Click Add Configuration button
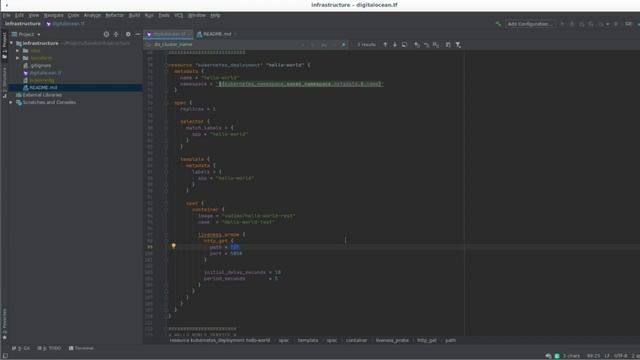The width and height of the screenshot is (640, 360). pyautogui.click(x=529, y=24)
